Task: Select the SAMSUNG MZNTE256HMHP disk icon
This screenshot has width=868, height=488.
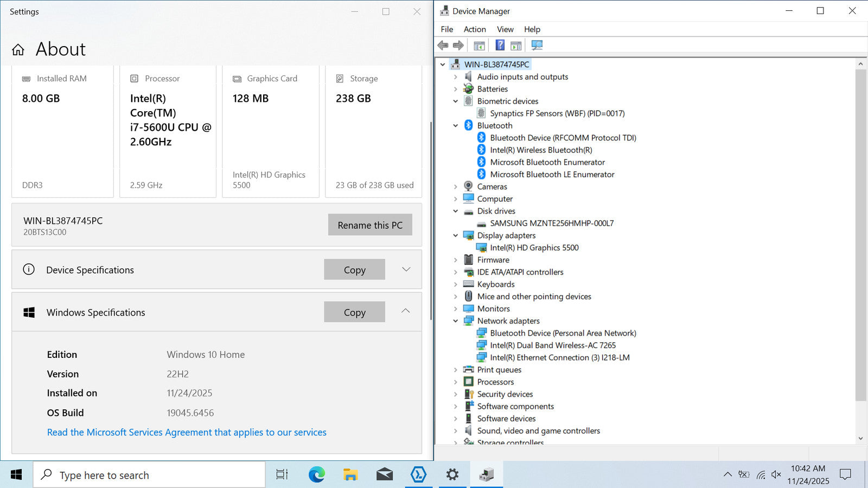Action: [481, 223]
